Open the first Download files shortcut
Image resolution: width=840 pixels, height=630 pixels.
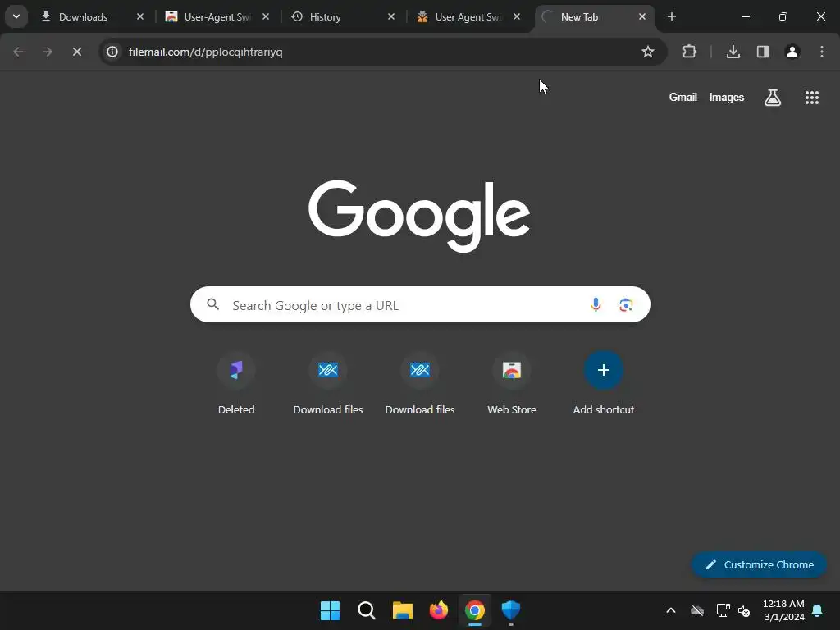point(328,384)
